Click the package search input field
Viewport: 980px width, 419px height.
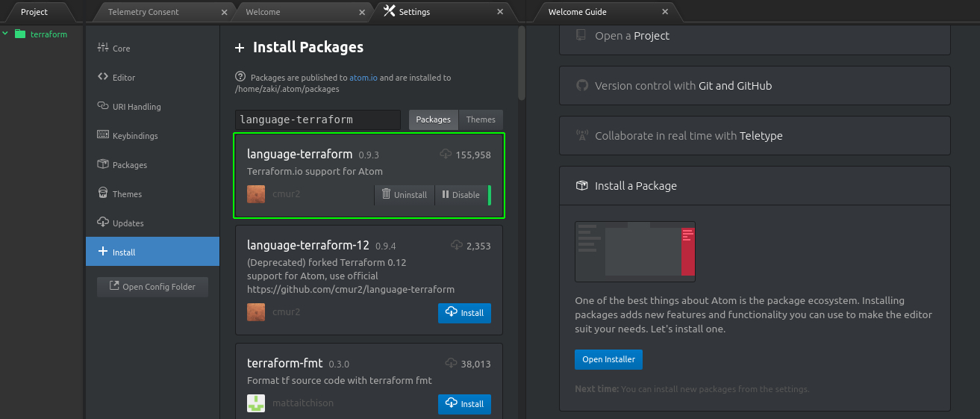(x=318, y=120)
